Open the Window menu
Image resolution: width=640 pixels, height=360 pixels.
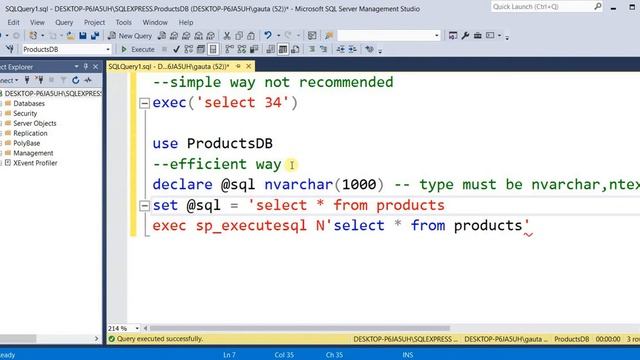click(155, 22)
